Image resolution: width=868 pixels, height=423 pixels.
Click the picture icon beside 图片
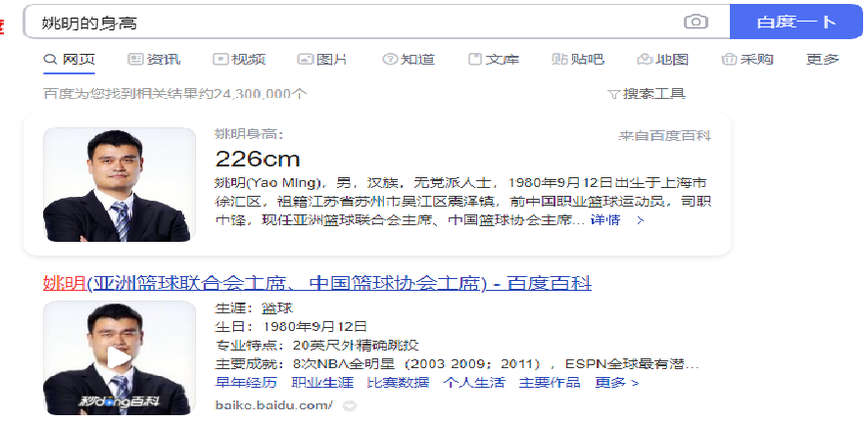(305, 59)
